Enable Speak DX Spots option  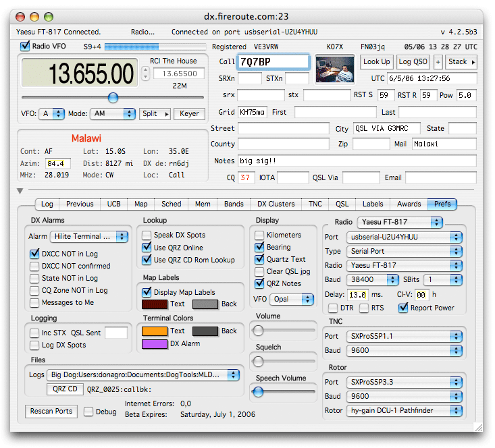[147, 235]
